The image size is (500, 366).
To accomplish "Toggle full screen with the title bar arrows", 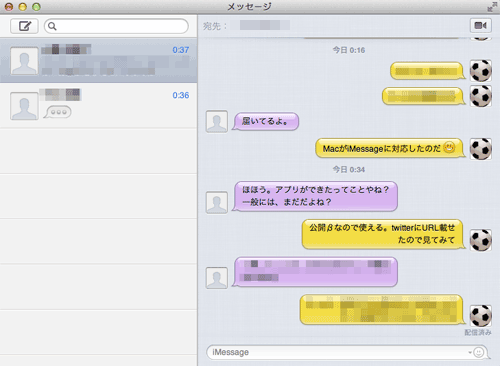I will tap(492, 7).
